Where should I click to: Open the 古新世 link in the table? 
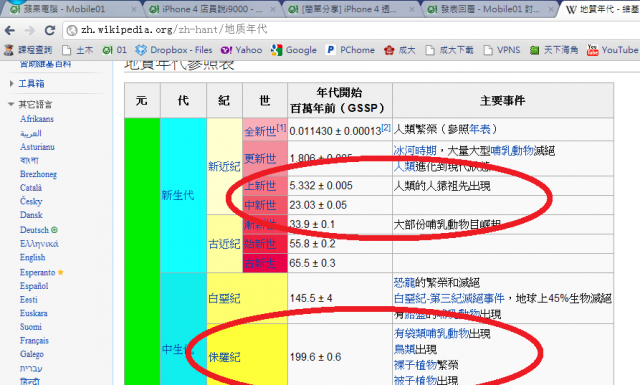(x=260, y=263)
